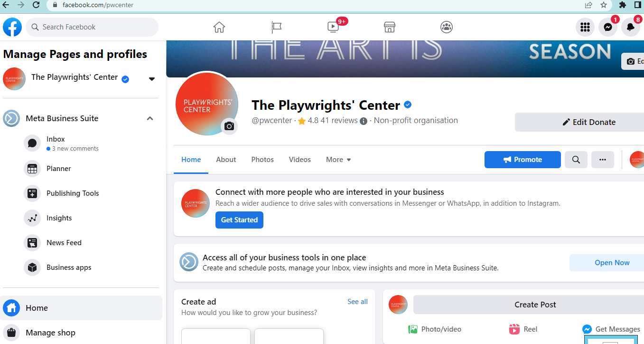
Task: Open the notifications bell icon
Action: coord(631,27)
